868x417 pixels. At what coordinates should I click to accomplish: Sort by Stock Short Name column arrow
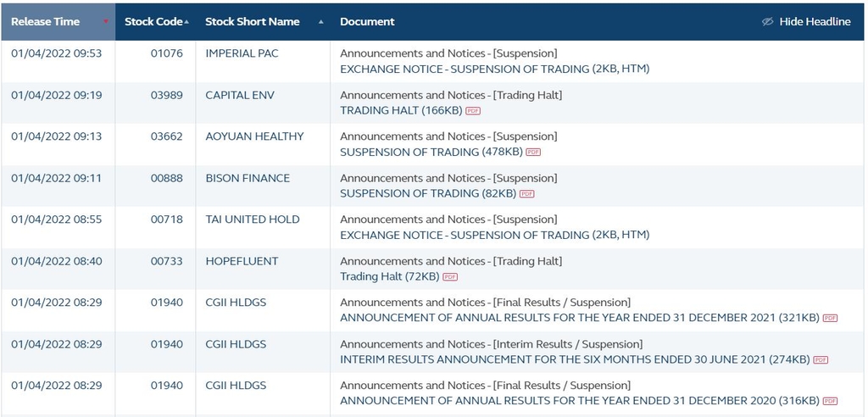click(320, 22)
